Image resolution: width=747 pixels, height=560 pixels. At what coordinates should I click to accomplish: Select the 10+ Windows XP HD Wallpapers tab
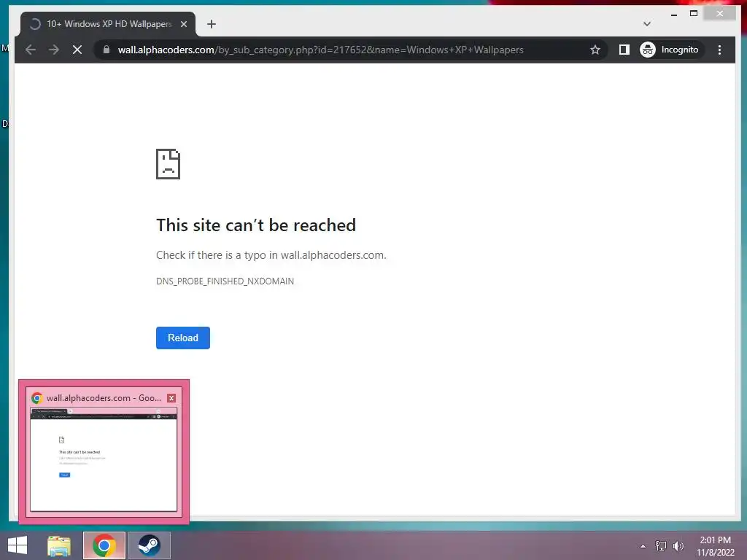tap(108, 24)
